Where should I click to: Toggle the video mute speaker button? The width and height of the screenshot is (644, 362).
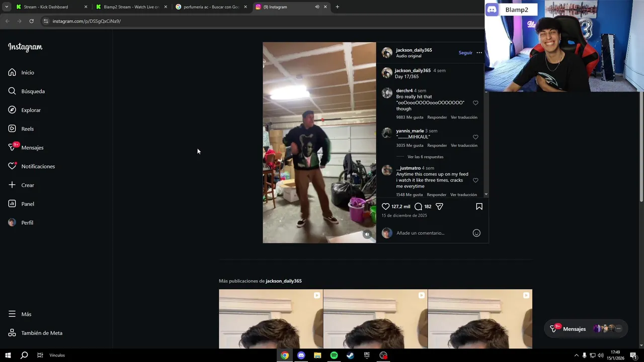point(367,234)
